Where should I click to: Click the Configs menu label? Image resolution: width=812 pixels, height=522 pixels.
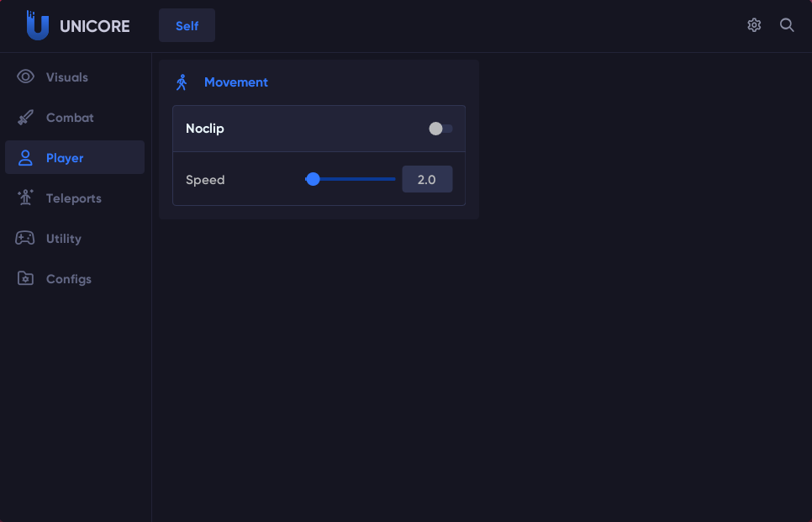pyautogui.click(x=69, y=279)
